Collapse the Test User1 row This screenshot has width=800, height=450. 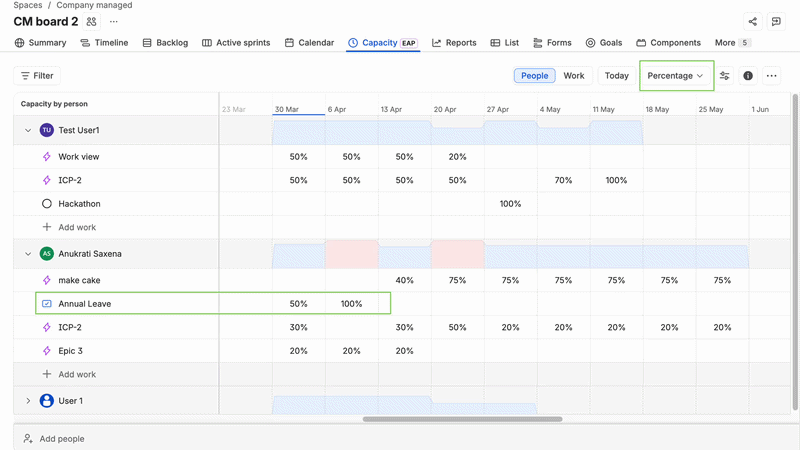(x=28, y=130)
